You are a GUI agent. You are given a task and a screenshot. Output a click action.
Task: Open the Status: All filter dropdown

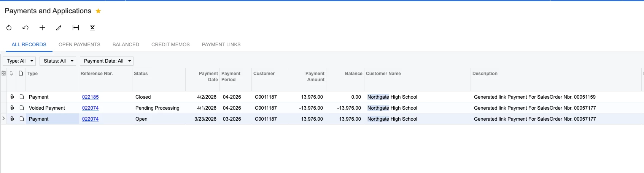coord(58,61)
